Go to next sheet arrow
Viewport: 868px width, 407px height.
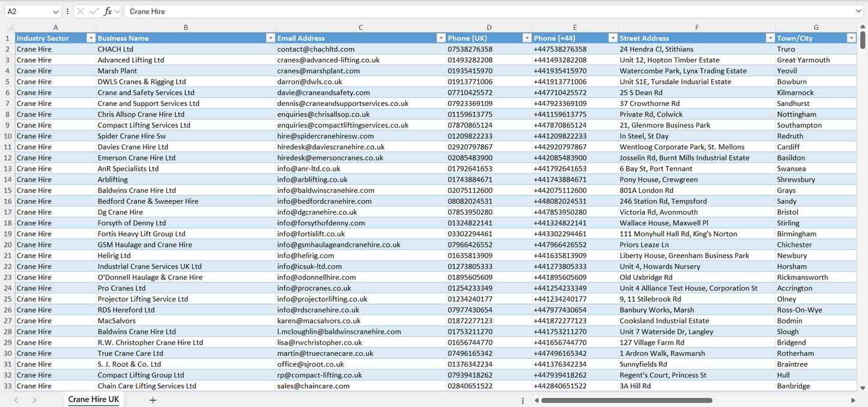point(34,400)
